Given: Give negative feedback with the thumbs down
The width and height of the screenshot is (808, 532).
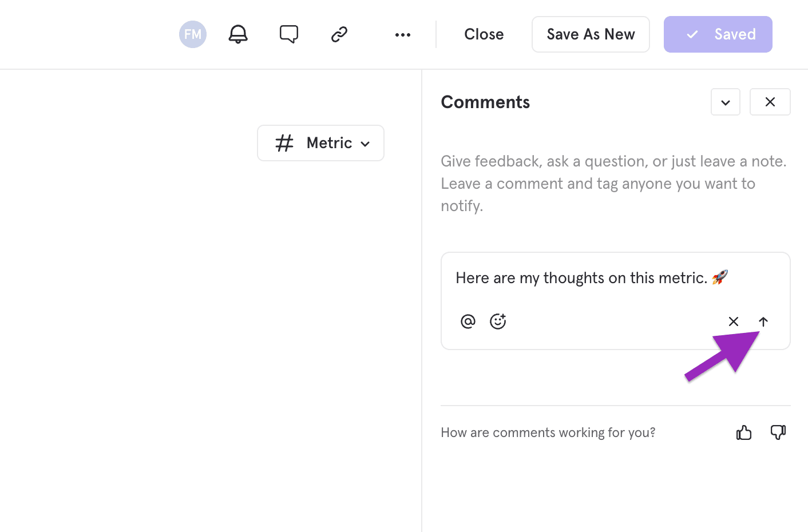Looking at the screenshot, I should point(778,432).
